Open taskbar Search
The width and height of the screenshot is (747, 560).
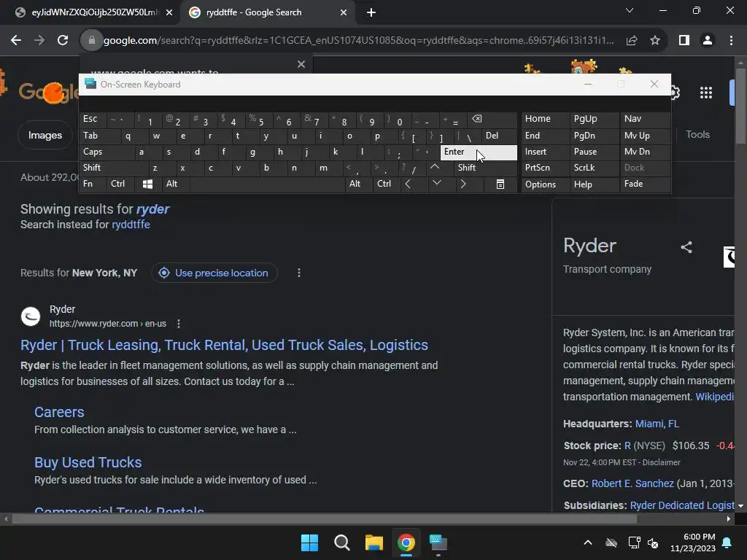tap(342, 542)
